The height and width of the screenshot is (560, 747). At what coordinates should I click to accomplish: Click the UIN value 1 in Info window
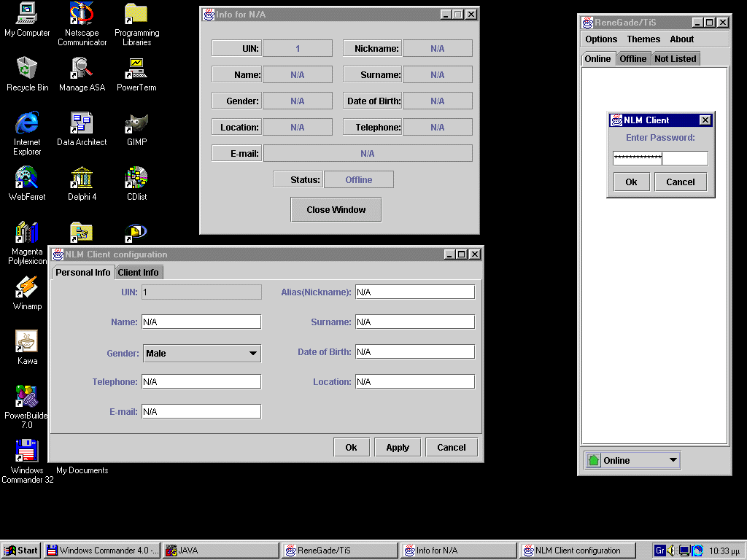tap(298, 48)
